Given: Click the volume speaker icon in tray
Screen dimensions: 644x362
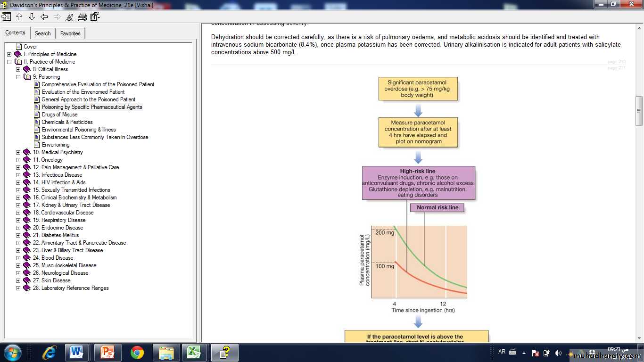Looking at the screenshot, I should (x=558, y=353).
